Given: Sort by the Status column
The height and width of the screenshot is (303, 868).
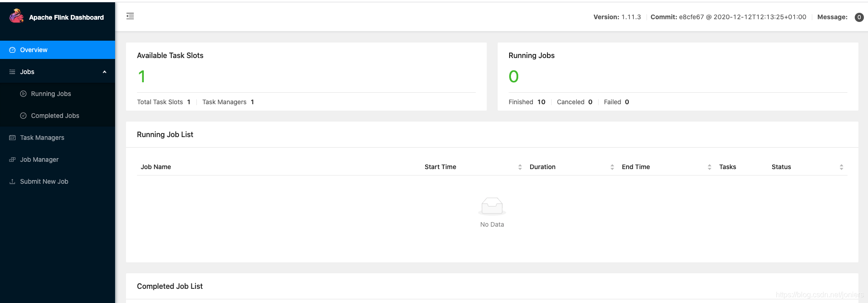Looking at the screenshot, I should click(x=842, y=167).
